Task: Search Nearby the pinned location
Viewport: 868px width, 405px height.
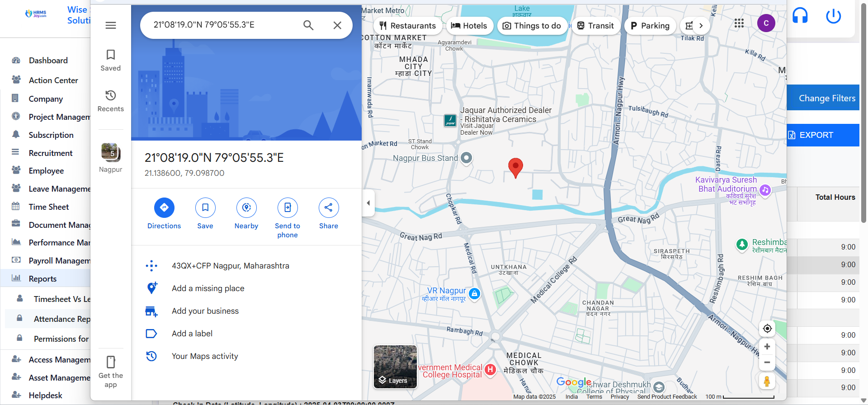Action: [246, 214]
